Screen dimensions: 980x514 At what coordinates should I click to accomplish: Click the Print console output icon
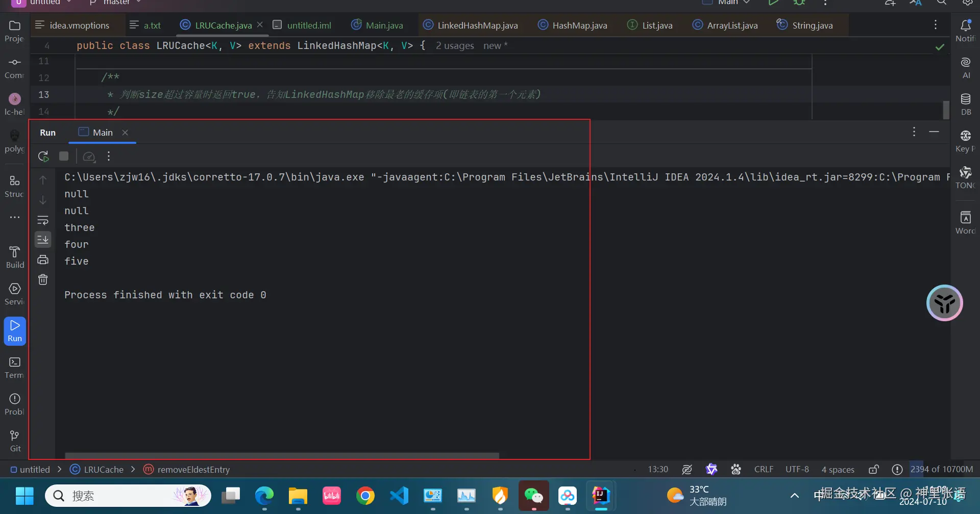[x=43, y=260]
